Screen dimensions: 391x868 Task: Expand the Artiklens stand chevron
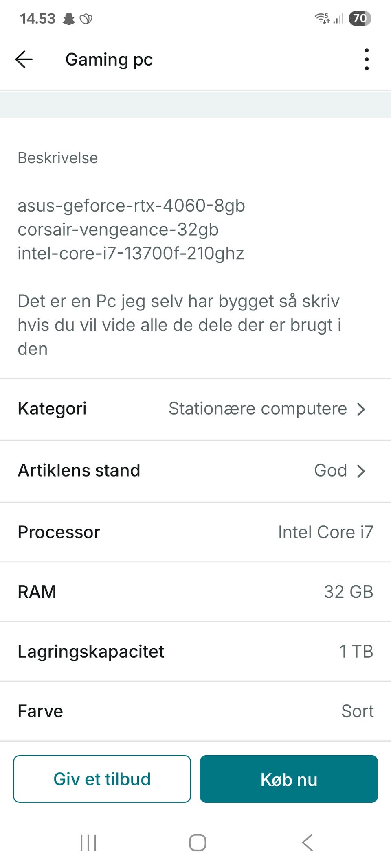[361, 471]
